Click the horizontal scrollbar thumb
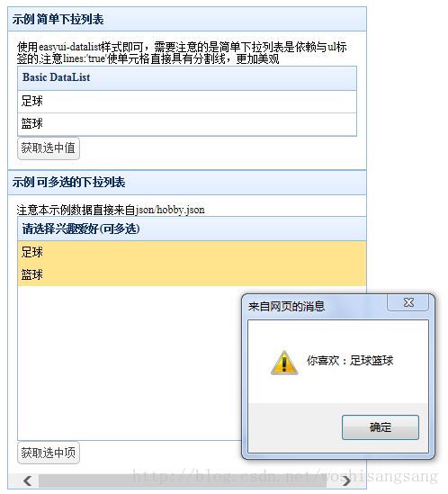The height and width of the screenshot is (494, 448). pyautogui.click(x=183, y=481)
